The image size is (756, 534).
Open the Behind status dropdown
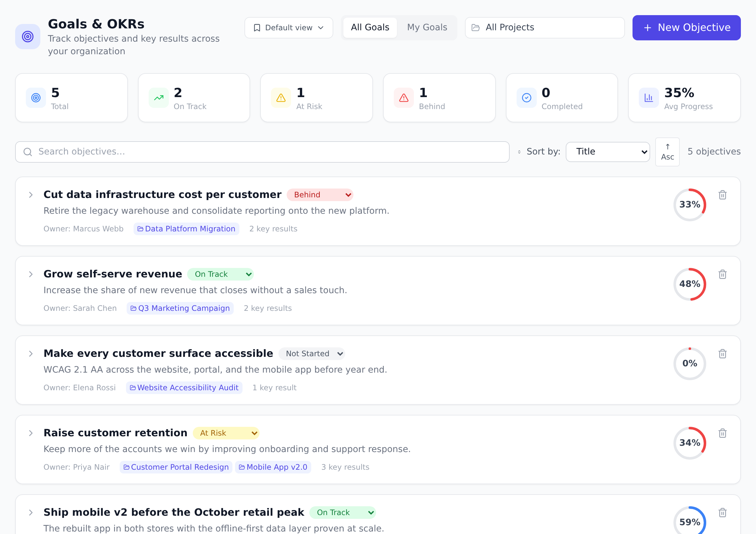point(320,195)
